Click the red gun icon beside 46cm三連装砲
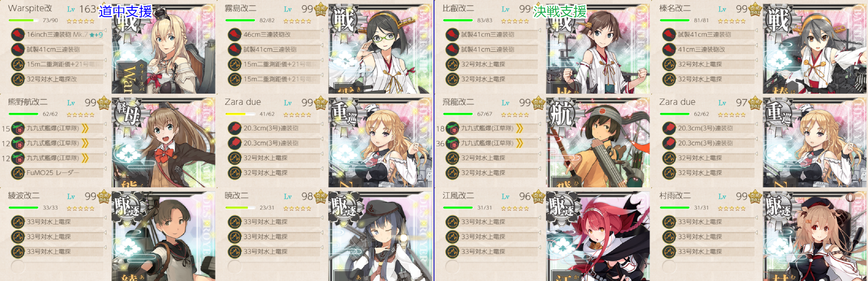The image size is (868, 281). (235, 35)
